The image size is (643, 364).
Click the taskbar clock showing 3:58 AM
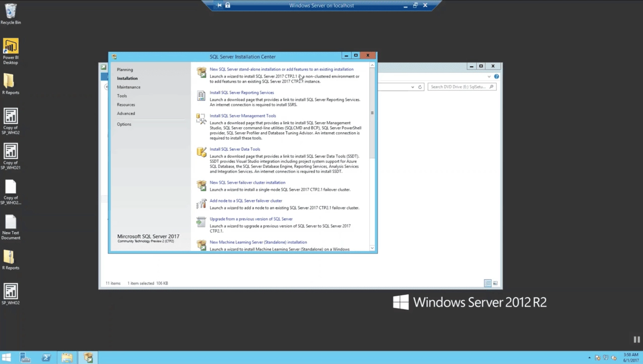point(630,357)
